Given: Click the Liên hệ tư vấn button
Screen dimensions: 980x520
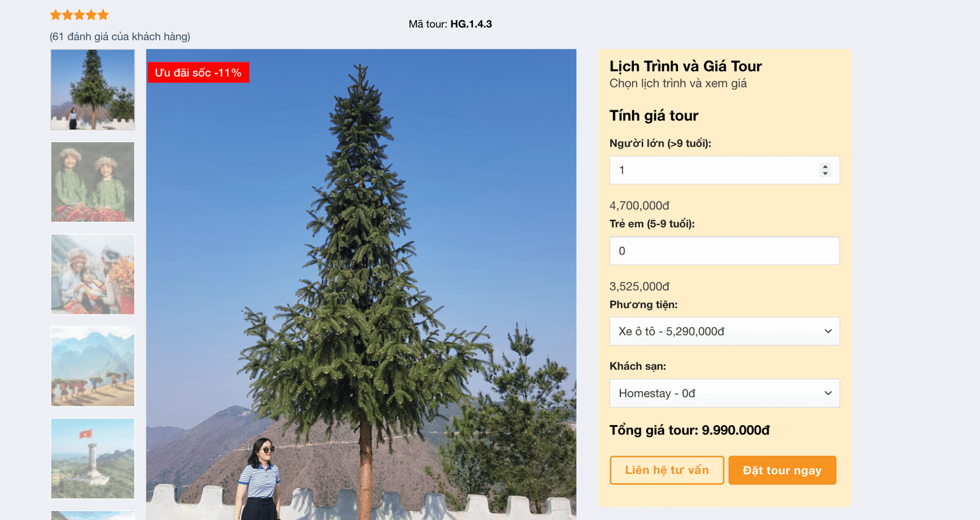Looking at the screenshot, I should point(667,470).
